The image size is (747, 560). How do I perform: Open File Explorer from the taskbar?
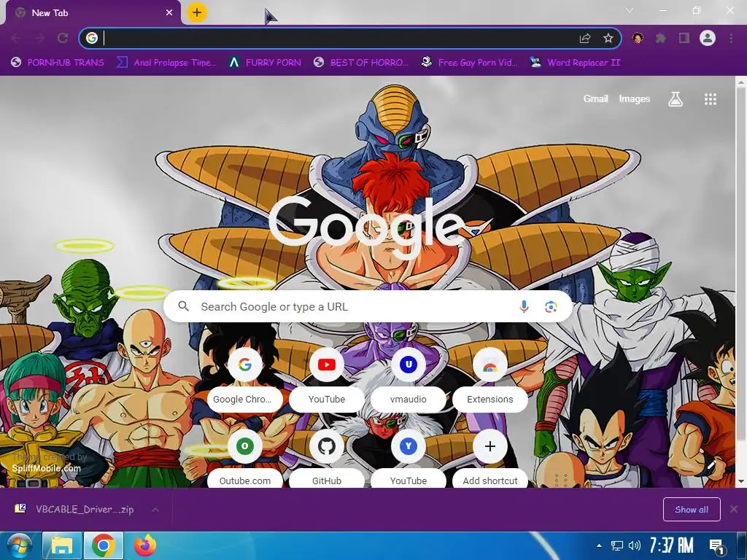click(62, 545)
